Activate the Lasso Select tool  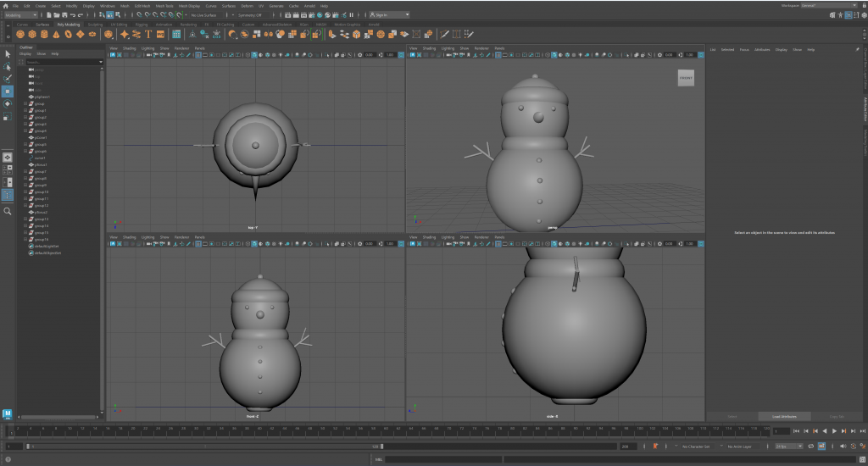[x=8, y=66]
